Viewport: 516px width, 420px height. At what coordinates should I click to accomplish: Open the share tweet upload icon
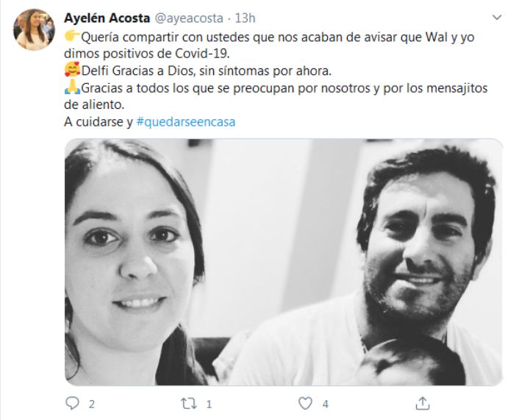click(x=423, y=403)
